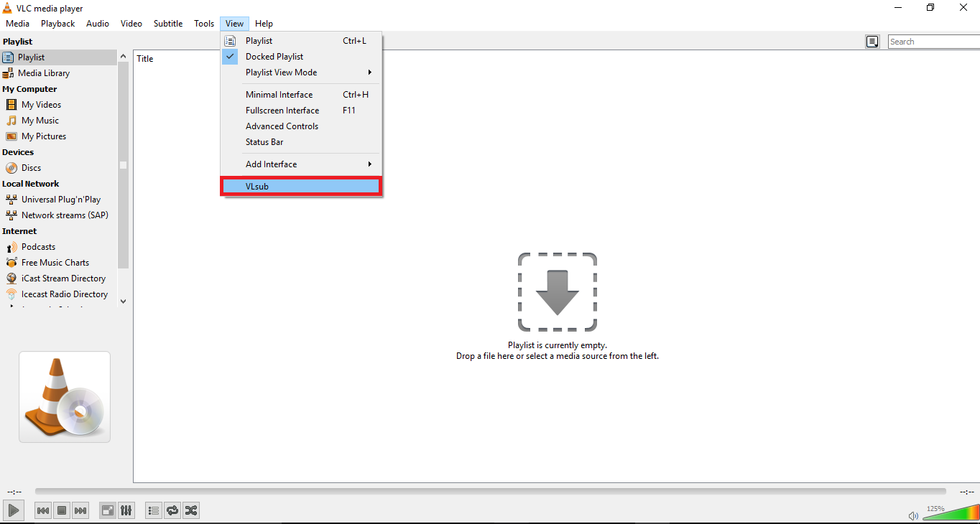The image size is (980, 524).
Task: Choose Playlist Ctrl+L in View menu
Action: click(x=301, y=41)
